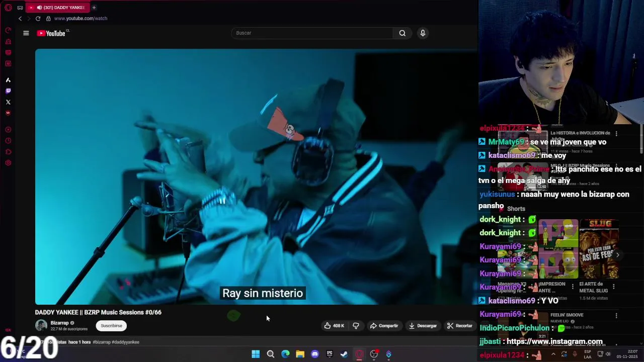The image size is (644, 362).
Task: Focus the youtube.com/watch address bar
Action: [x=80, y=19]
